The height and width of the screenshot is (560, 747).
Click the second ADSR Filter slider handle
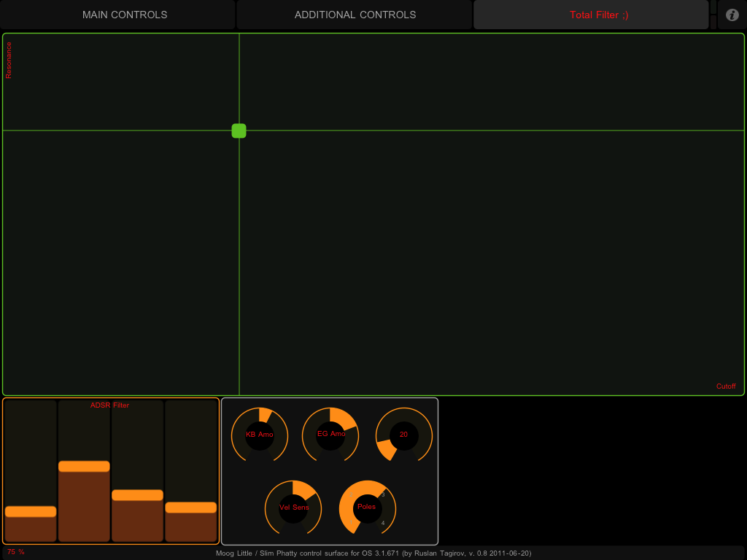pyautogui.click(x=84, y=466)
